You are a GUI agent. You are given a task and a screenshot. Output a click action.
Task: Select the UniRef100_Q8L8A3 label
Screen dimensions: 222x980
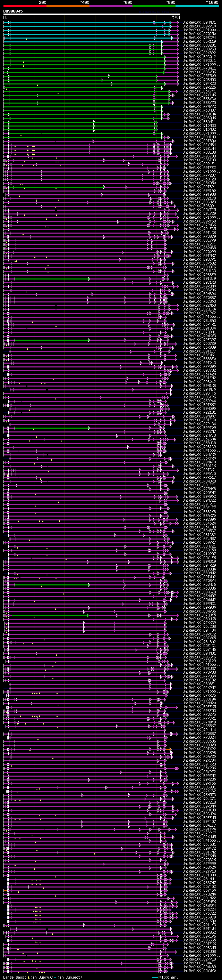point(199,321)
